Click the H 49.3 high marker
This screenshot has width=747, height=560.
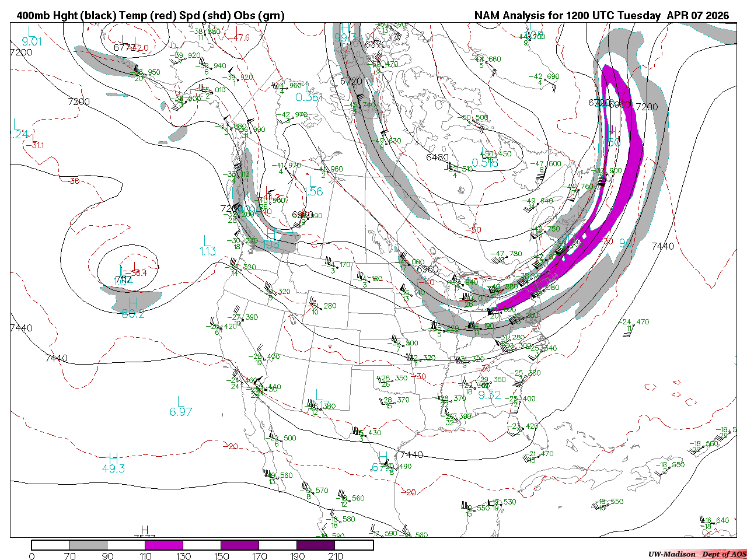(113, 463)
